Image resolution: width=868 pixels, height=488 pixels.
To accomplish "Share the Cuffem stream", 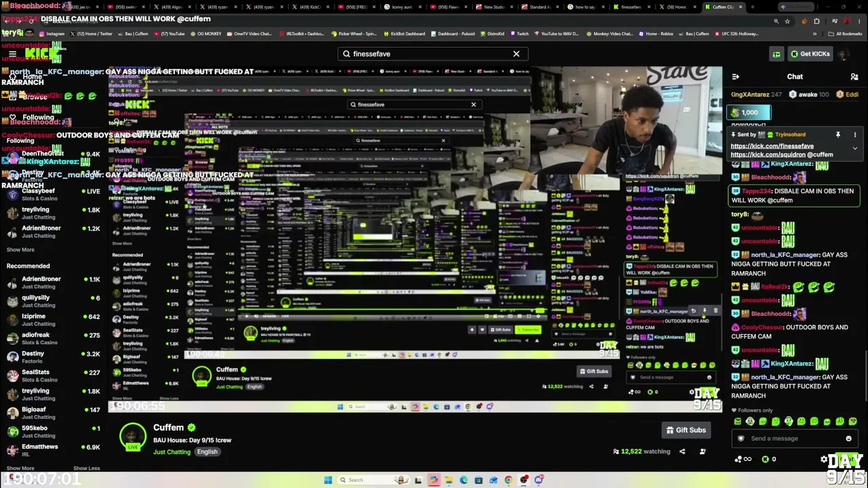I will 682,451.
